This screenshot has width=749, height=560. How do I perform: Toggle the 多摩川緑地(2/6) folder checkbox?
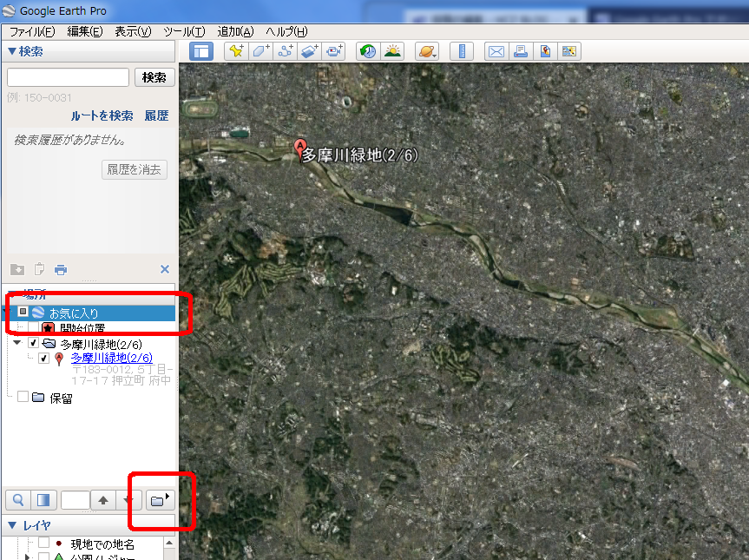pos(33,343)
